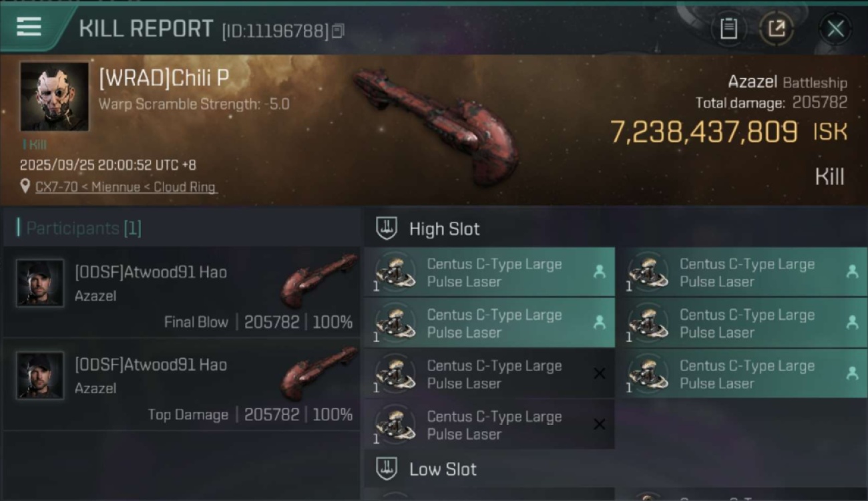This screenshot has width=868, height=501.
Task: Share the kill report externally
Action: (776, 29)
